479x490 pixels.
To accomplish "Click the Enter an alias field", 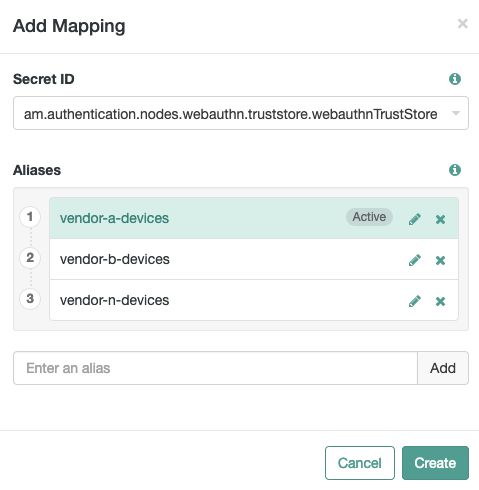I will click(215, 368).
